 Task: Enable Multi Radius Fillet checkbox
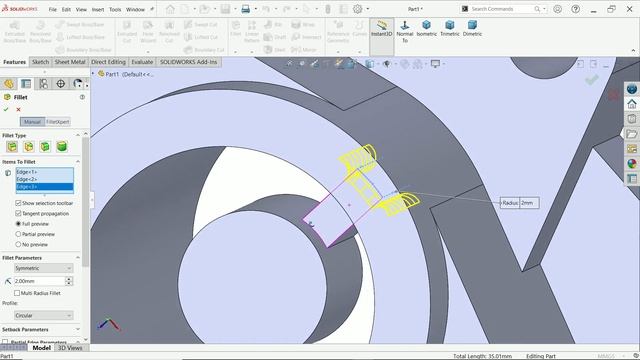click(17, 293)
